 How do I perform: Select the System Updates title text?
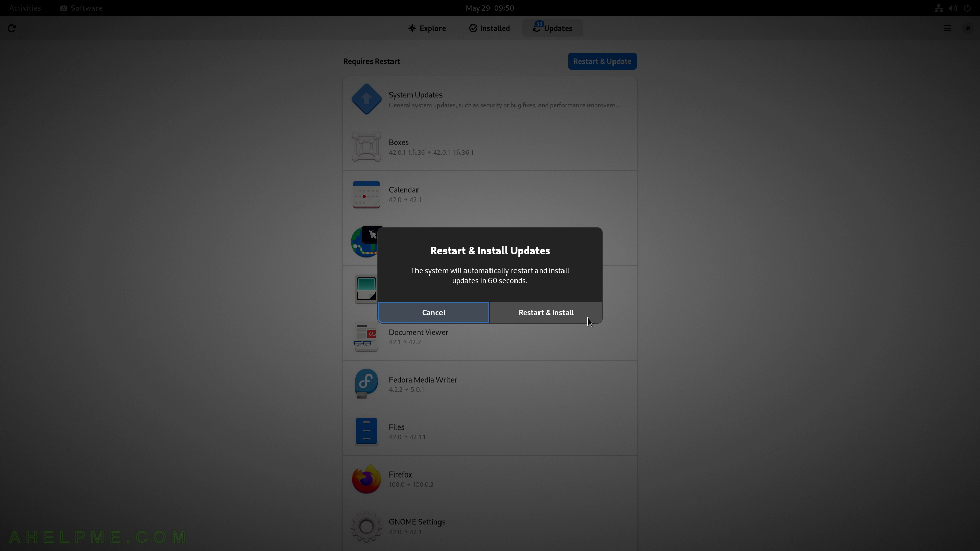coord(415,95)
